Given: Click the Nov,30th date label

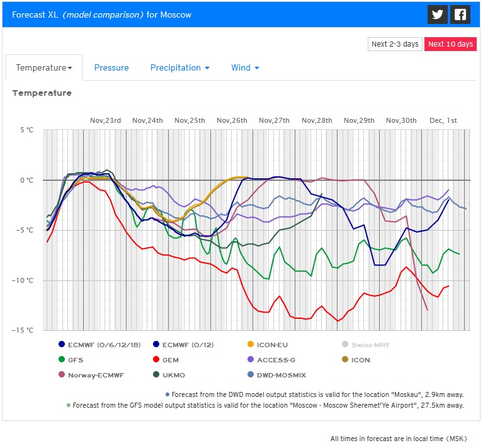Looking at the screenshot, I should (x=401, y=120).
